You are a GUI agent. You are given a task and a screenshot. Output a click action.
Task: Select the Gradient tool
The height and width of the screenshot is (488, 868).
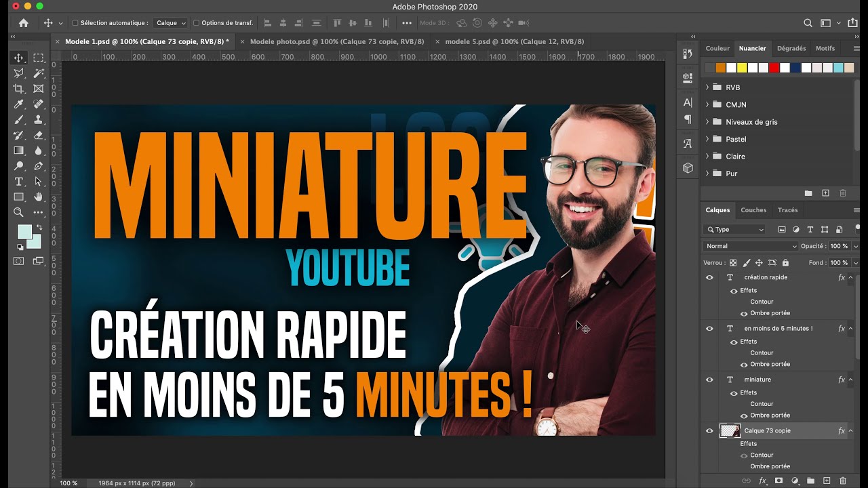[19, 150]
